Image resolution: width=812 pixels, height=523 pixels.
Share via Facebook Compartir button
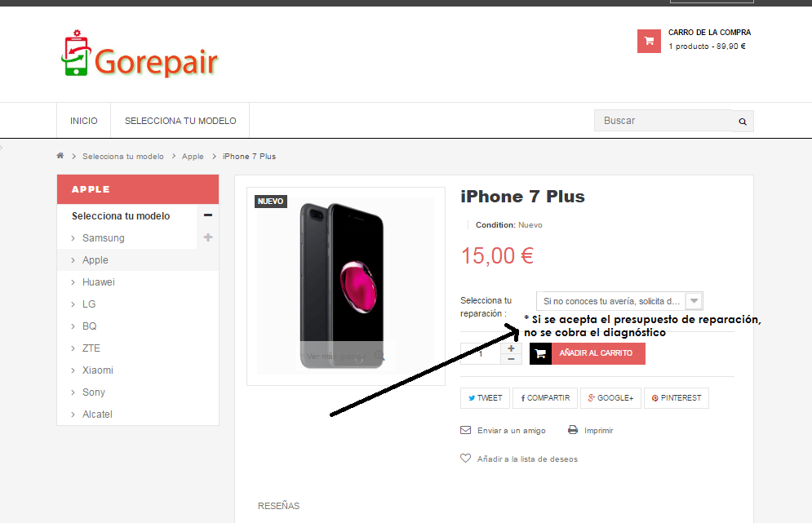coord(545,398)
